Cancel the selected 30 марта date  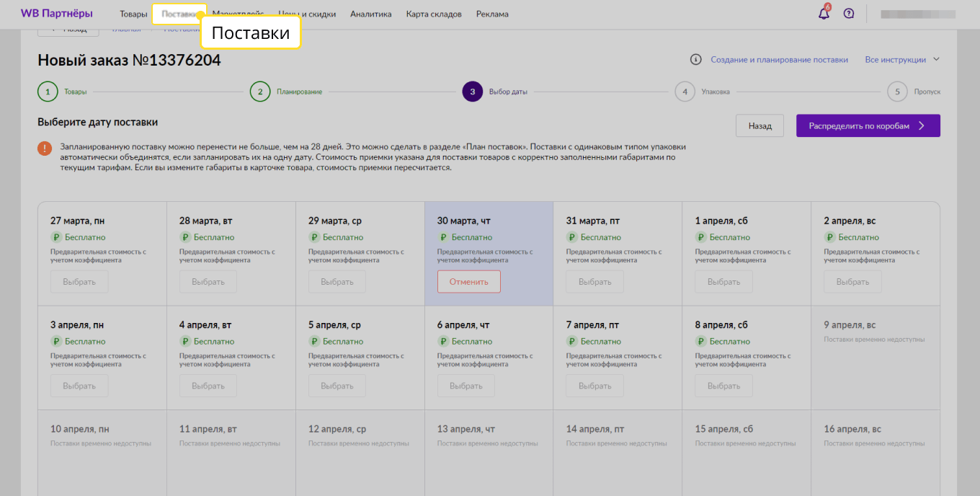click(x=468, y=282)
